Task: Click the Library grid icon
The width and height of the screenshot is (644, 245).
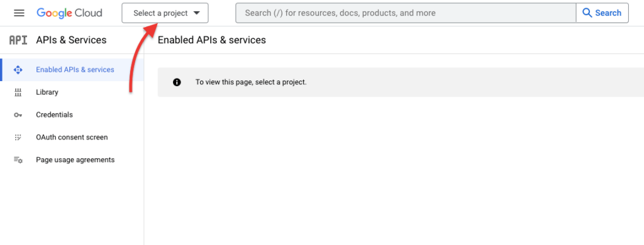Action: pyautogui.click(x=18, y=92)
